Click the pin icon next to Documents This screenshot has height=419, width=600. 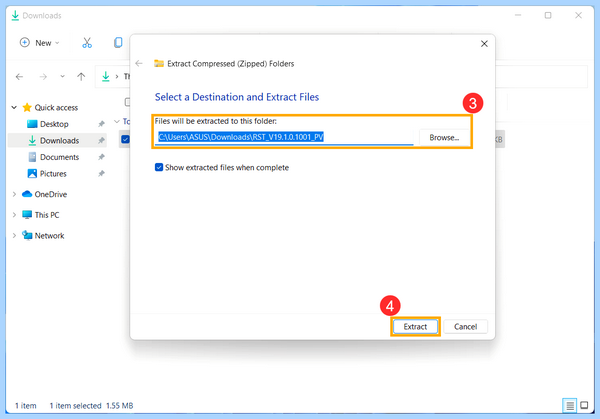[x=101, y=157]
